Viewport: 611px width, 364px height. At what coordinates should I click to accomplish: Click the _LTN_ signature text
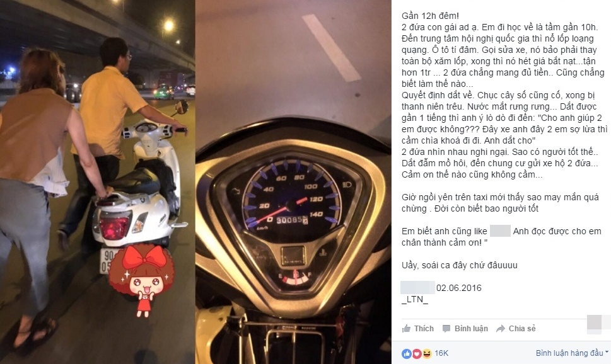point(415,300)
